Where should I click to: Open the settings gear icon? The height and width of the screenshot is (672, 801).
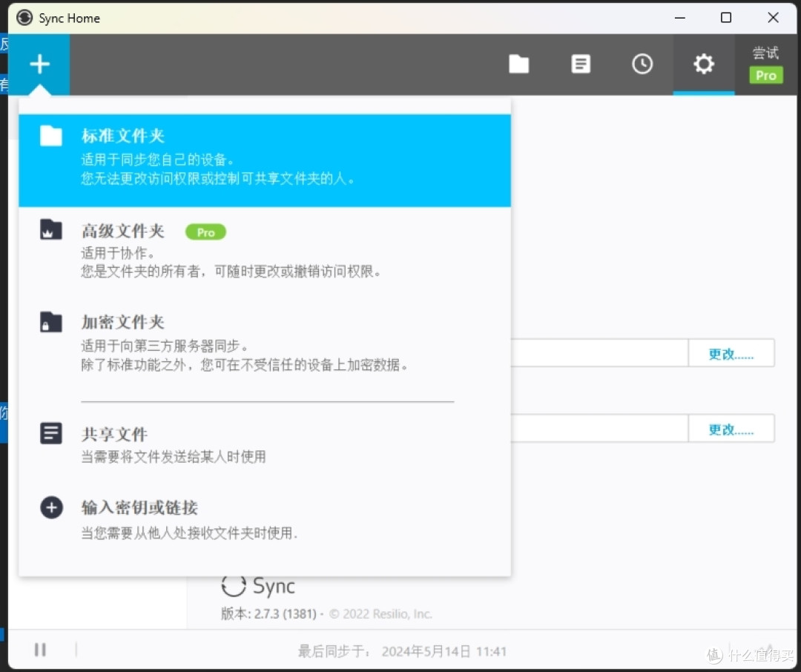tap(703, 65)
